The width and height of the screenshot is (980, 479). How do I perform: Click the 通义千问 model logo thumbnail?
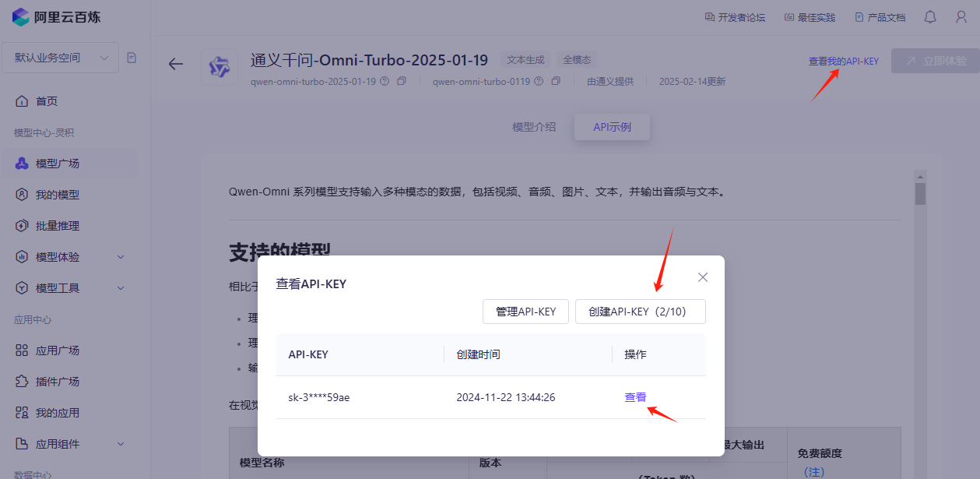(x=220, y=68)
